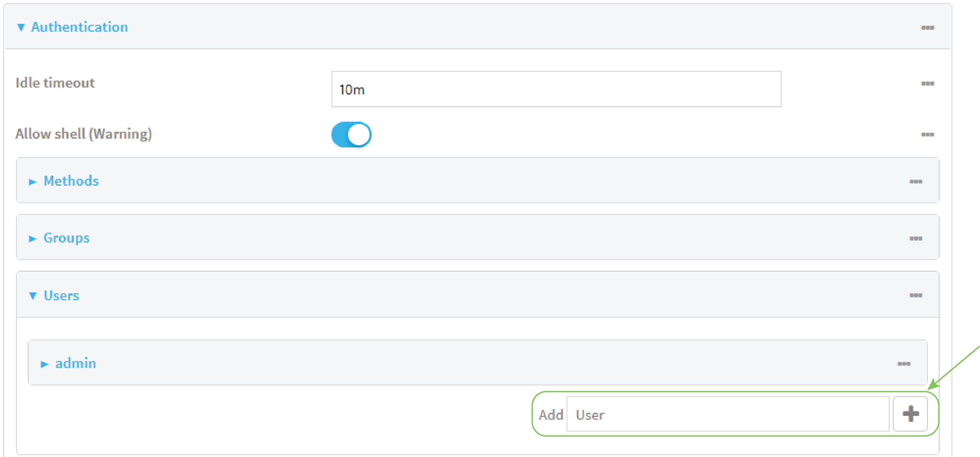The width and height of the screenshot is (980, 457).
Task: Open the Users section options menu
Action: tap(915, 295)
